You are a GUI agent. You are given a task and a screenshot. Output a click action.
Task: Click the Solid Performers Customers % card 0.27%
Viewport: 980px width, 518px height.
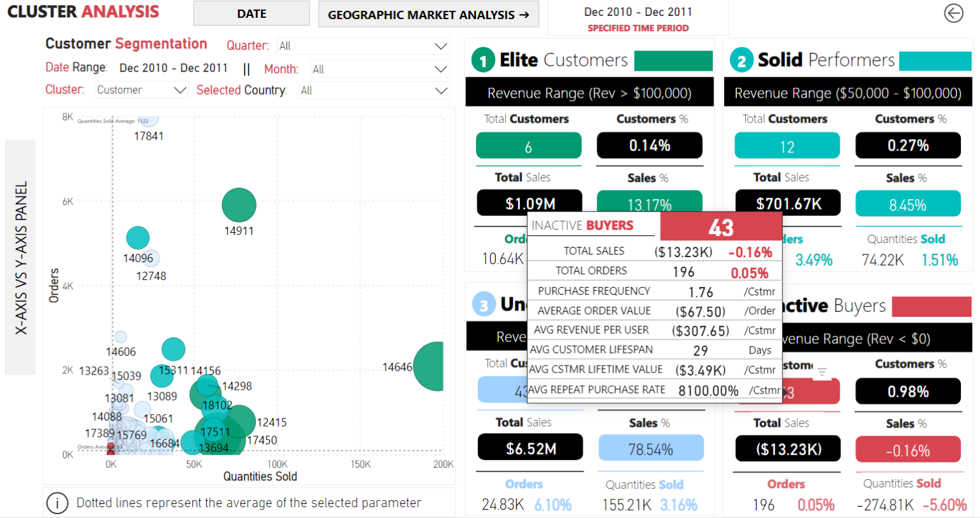908,145
